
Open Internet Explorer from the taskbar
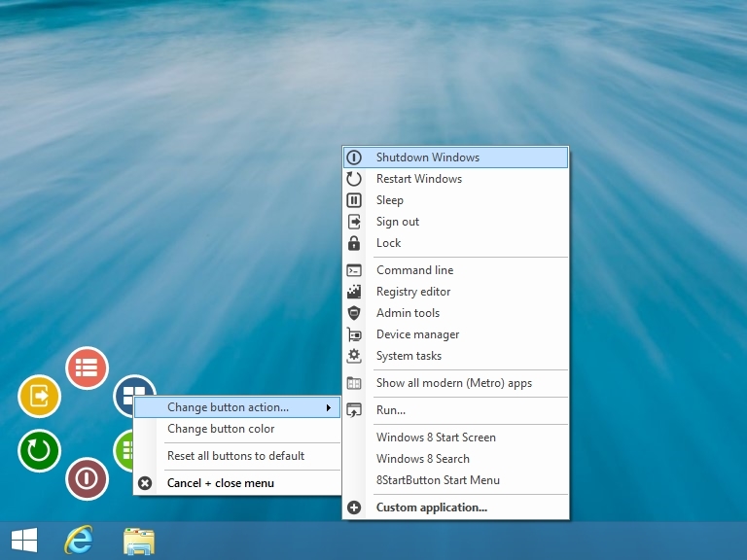79,541
